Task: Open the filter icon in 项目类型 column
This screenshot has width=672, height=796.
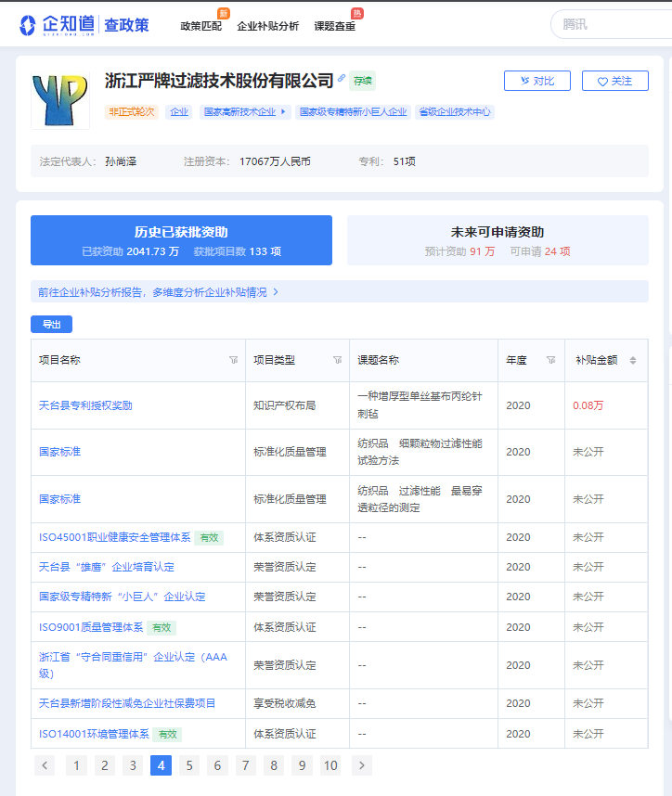Action: 337,360
